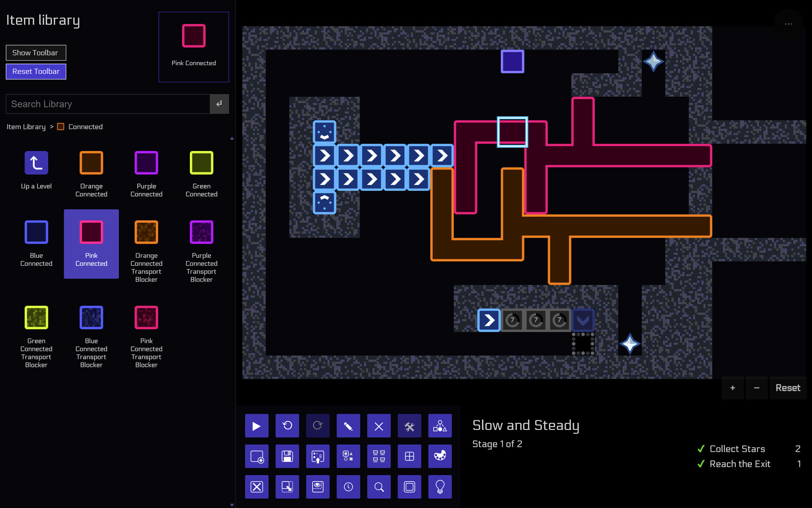Click the three-dot menu at top right
812x508 pixels.
[789, 24]
